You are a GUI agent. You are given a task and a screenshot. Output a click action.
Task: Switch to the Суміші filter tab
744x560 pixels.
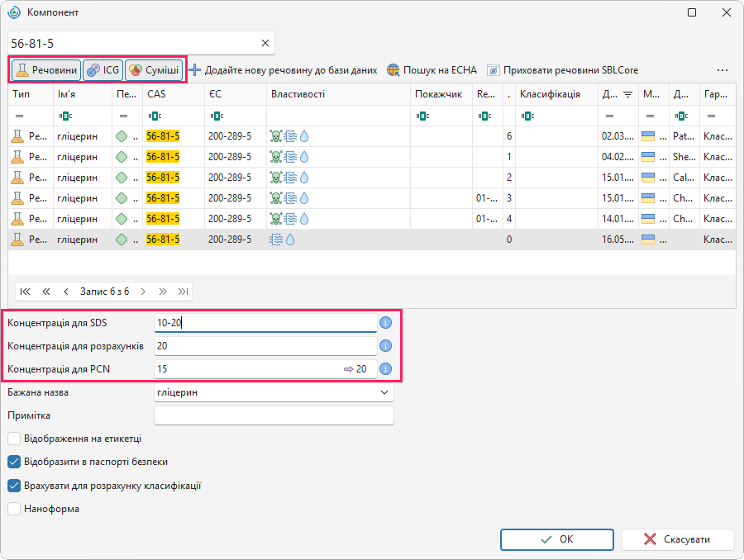coord(154,70)
